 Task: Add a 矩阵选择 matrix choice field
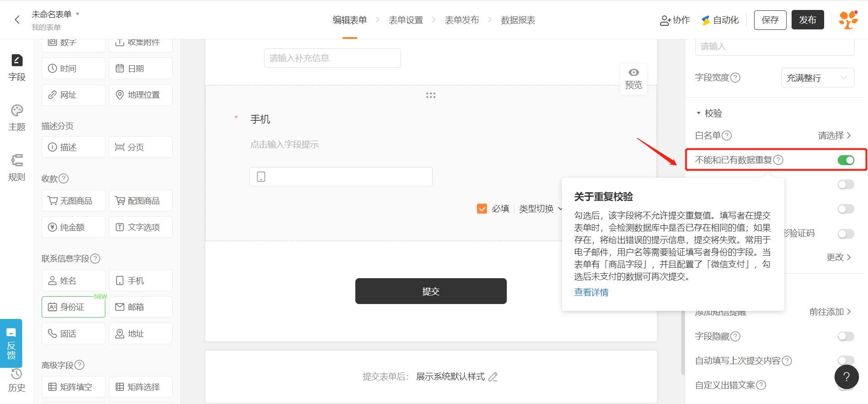[x=141, y=387]
